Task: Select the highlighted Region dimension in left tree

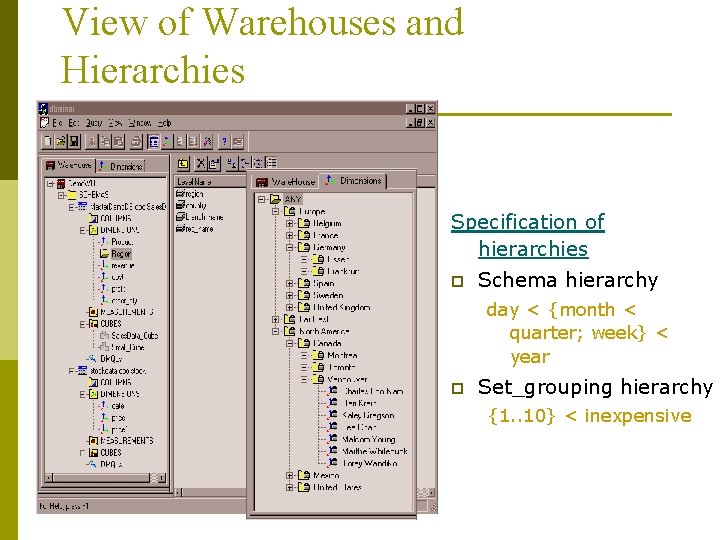Action: pyautogui.click(x=121, y=253)
